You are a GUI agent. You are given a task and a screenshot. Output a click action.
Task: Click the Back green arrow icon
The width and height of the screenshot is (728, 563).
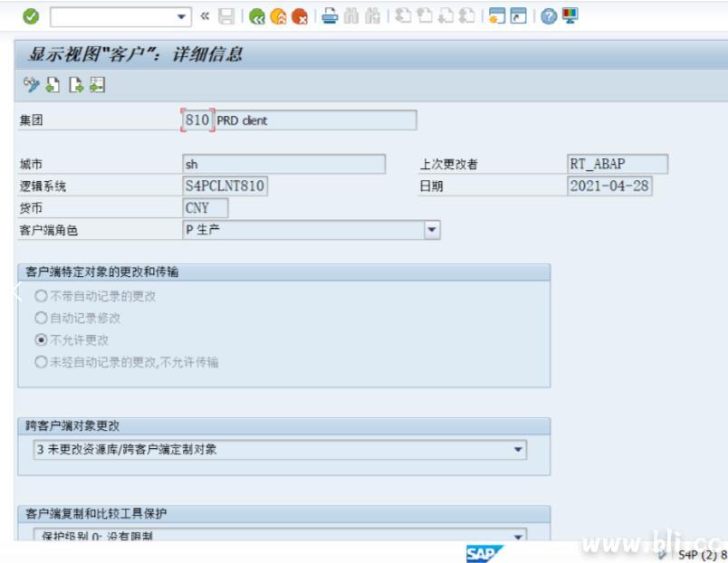256,14
